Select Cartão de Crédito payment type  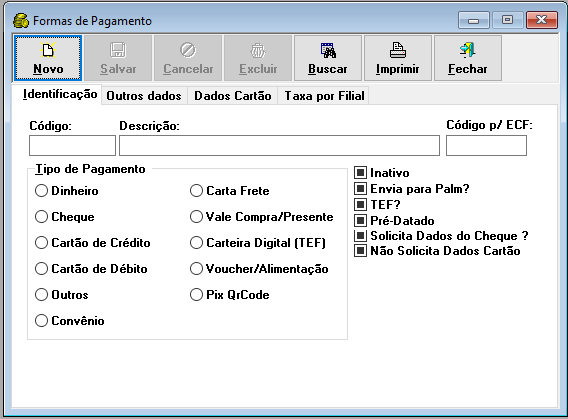pos(41,243)
